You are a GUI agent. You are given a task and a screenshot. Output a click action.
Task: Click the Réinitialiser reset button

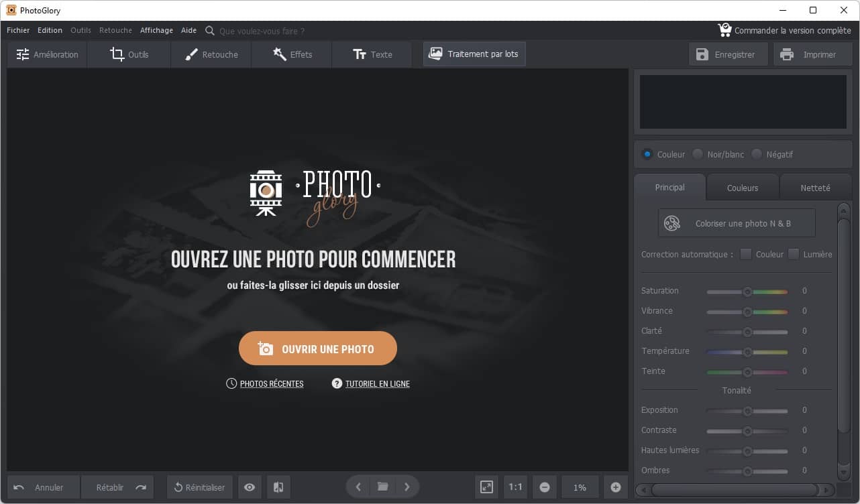(x=200, y=487)
